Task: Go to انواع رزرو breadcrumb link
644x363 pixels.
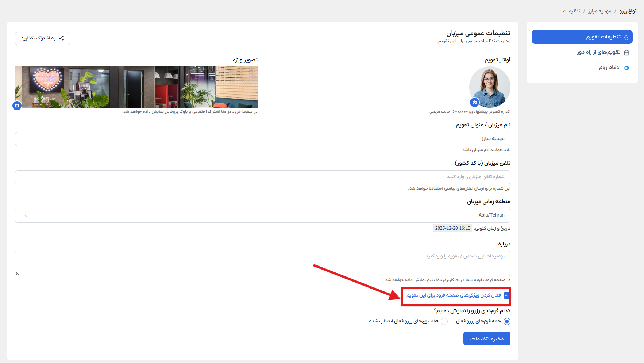Action: [x=628, y=11]
